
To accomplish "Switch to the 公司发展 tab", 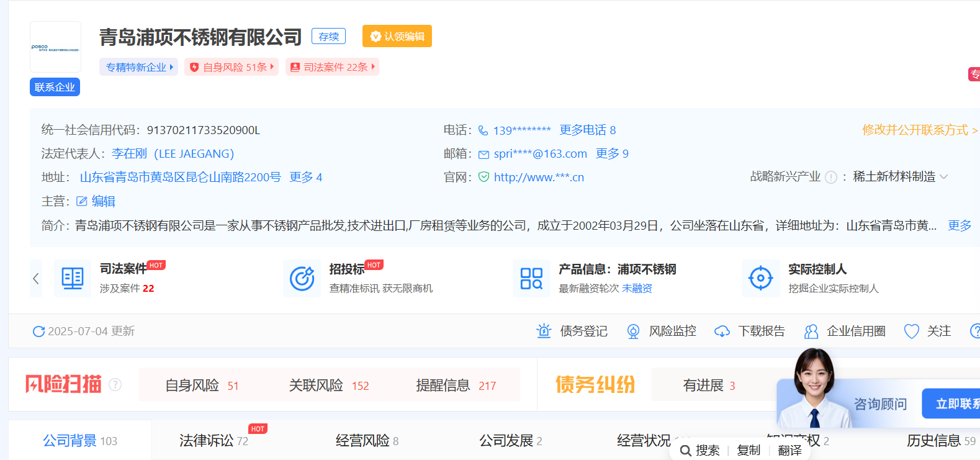I will click(x=510, y=441).
